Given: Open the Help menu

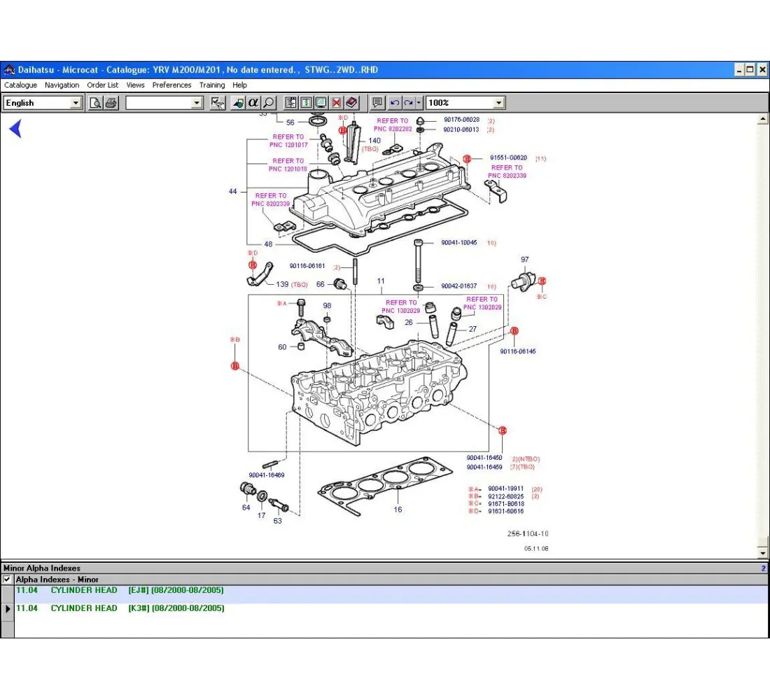Looking at the screenshot, I should click(239, 85).
